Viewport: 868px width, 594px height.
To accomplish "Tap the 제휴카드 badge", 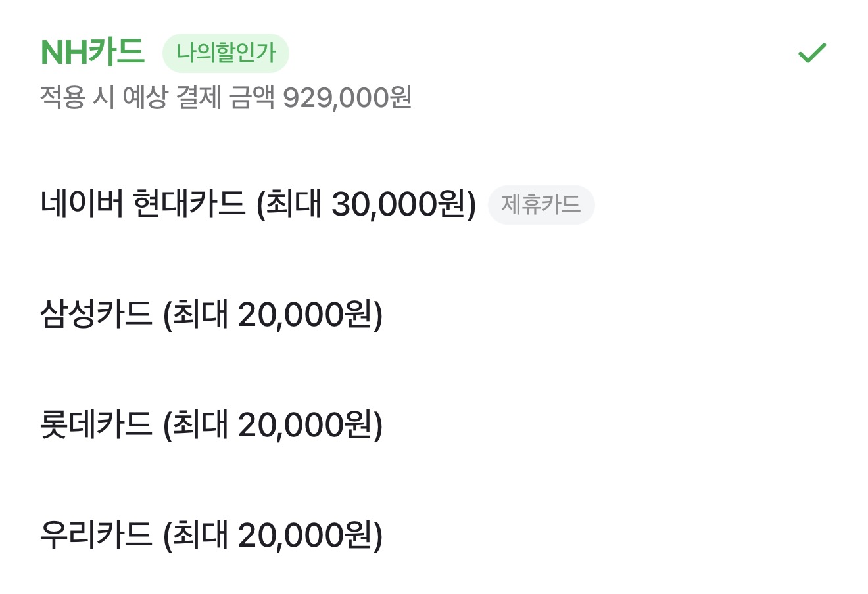I will click(x=541, y=205).
